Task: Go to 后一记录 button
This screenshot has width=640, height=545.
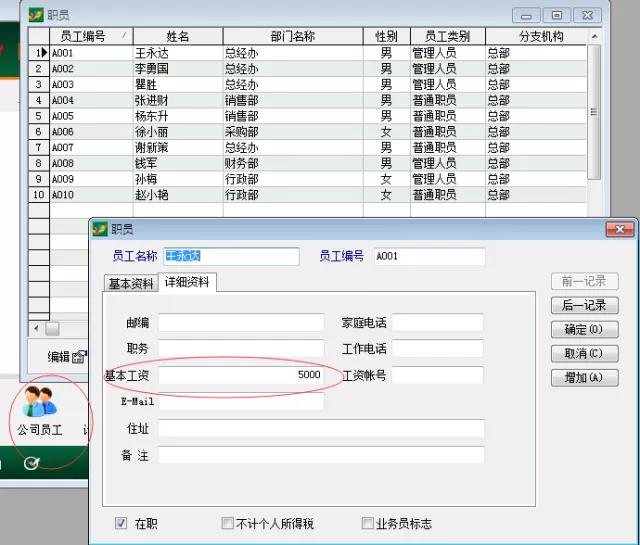Action: coord(584,305)
